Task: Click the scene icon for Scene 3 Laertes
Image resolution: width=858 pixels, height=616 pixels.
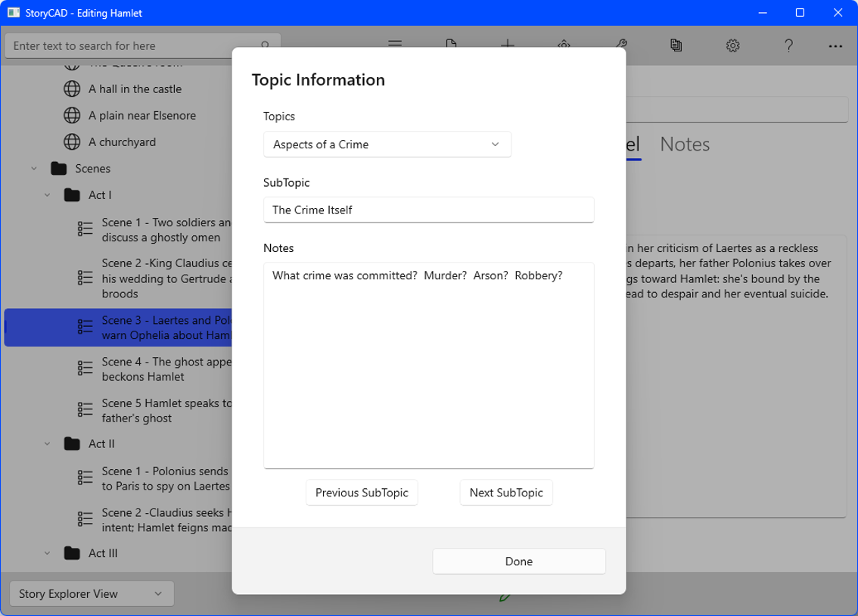Action: point(85,327)
